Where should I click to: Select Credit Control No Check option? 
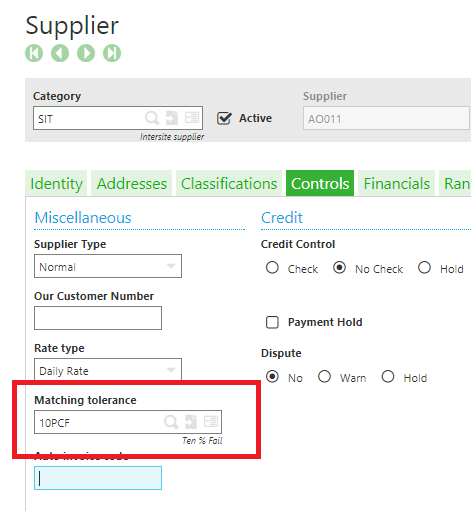click(339, 268)
